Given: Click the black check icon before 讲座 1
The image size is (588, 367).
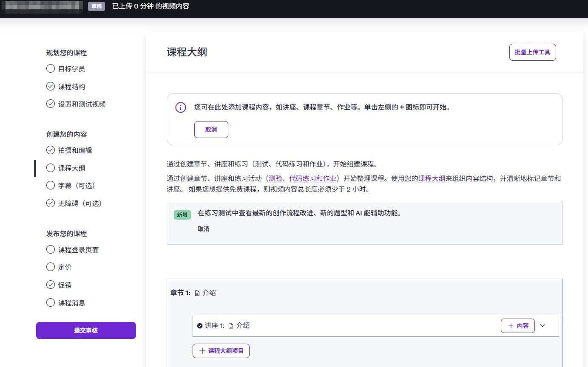Looking at the screenshot, I should [200, 326].
